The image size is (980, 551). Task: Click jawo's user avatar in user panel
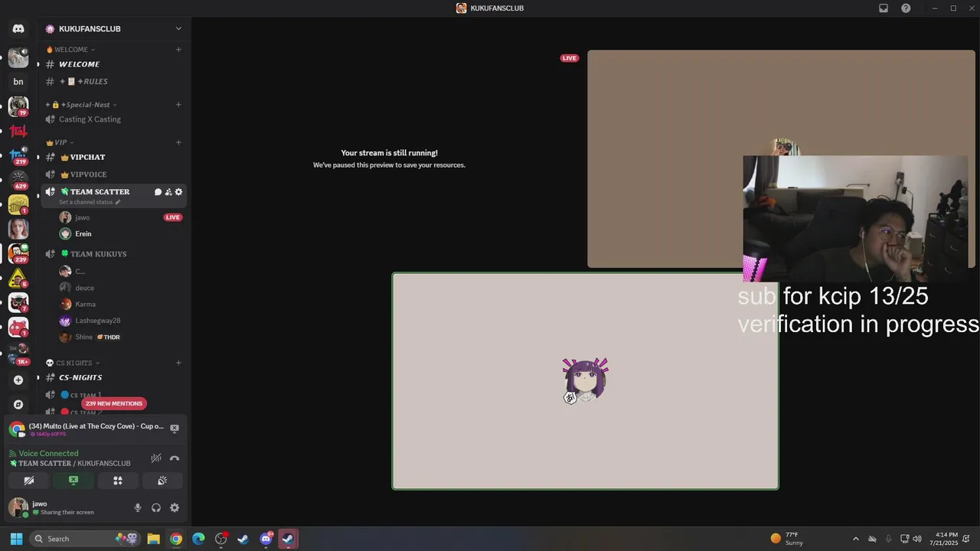(18, 507)
